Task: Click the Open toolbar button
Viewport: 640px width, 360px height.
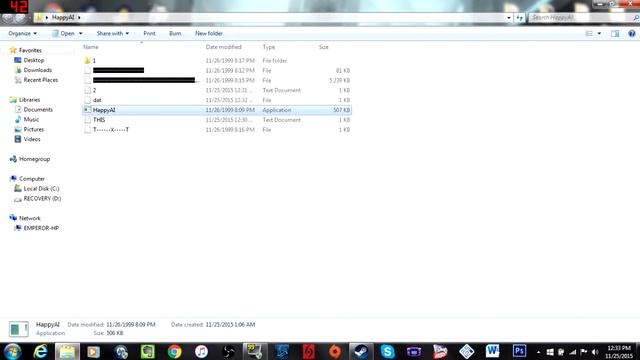Action: coord(63,33)
